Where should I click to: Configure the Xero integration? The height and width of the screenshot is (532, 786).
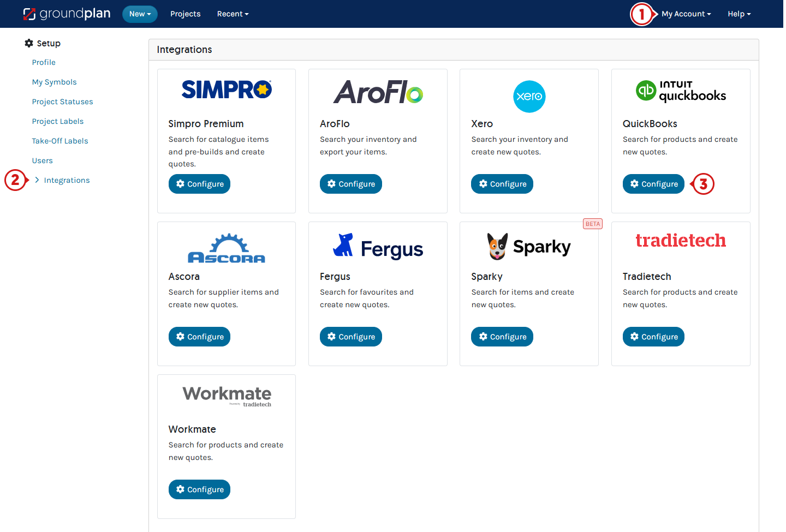[502, 184]
